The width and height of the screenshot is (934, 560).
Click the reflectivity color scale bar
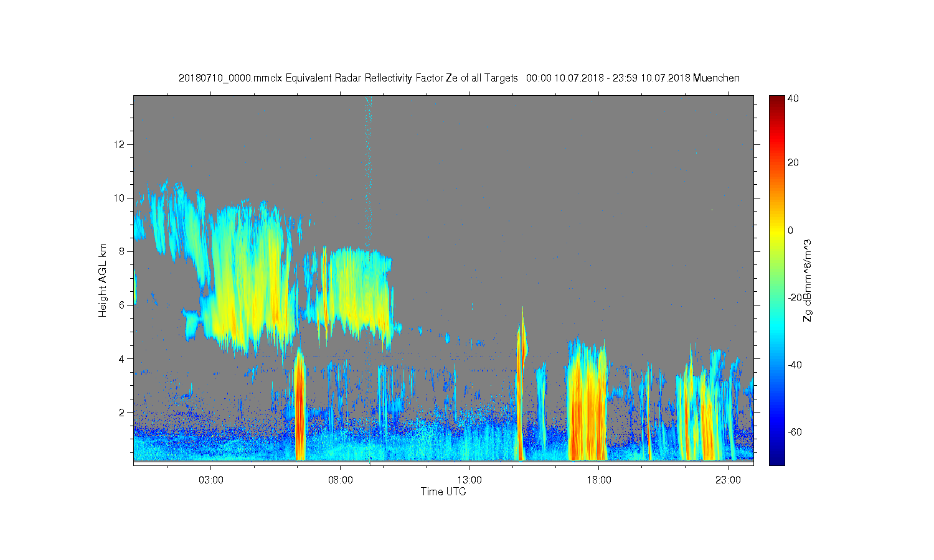tap(776, 280)
